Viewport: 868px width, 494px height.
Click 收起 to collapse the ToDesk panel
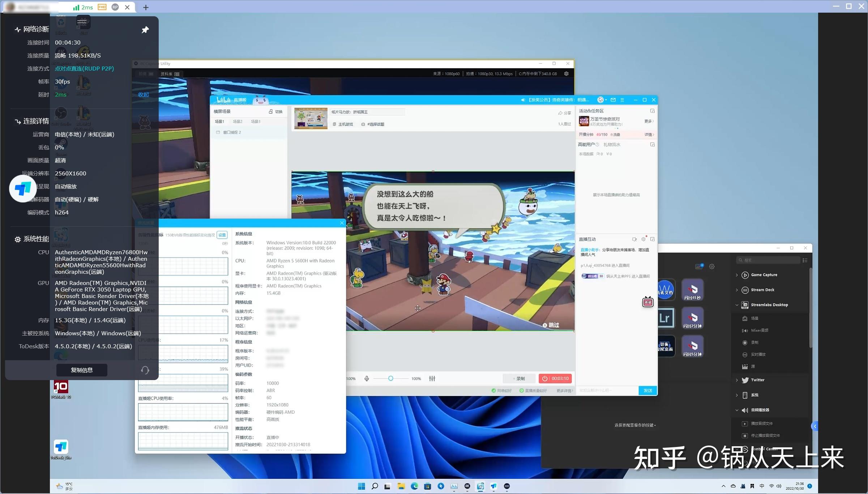[x=143, y=94]
